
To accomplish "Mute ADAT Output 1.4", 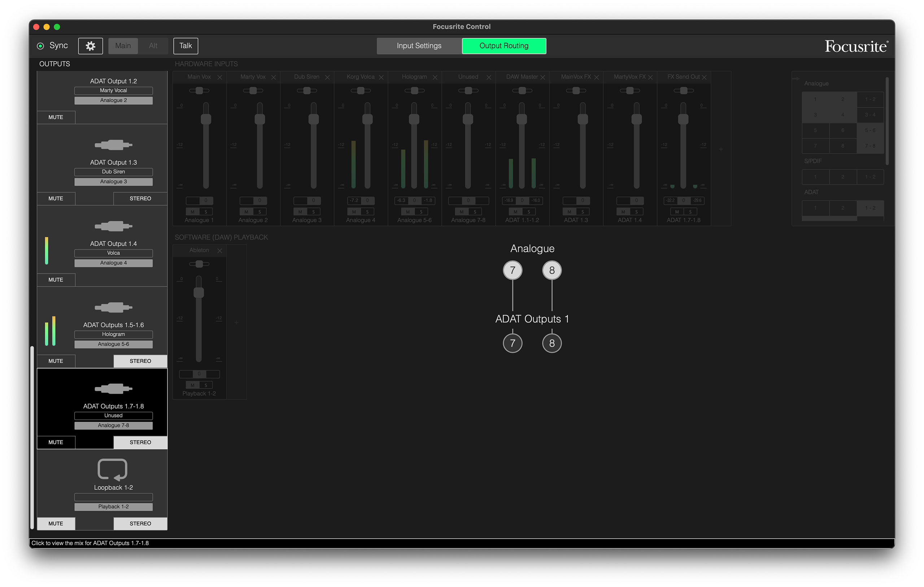I will [x=56, y=280].
